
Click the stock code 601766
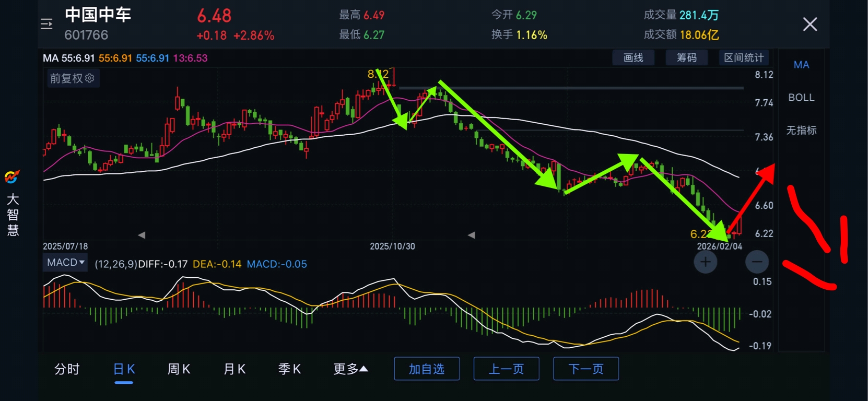86,35
